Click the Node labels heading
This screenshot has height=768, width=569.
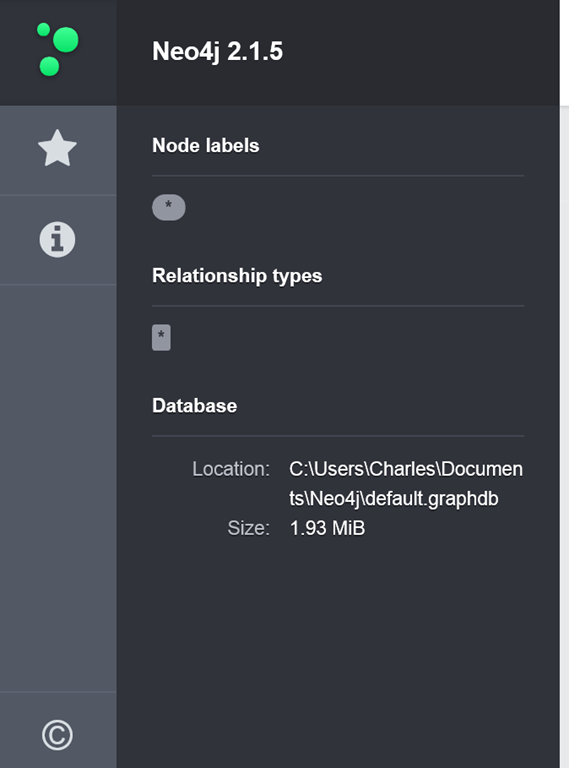tap(206, 145)
